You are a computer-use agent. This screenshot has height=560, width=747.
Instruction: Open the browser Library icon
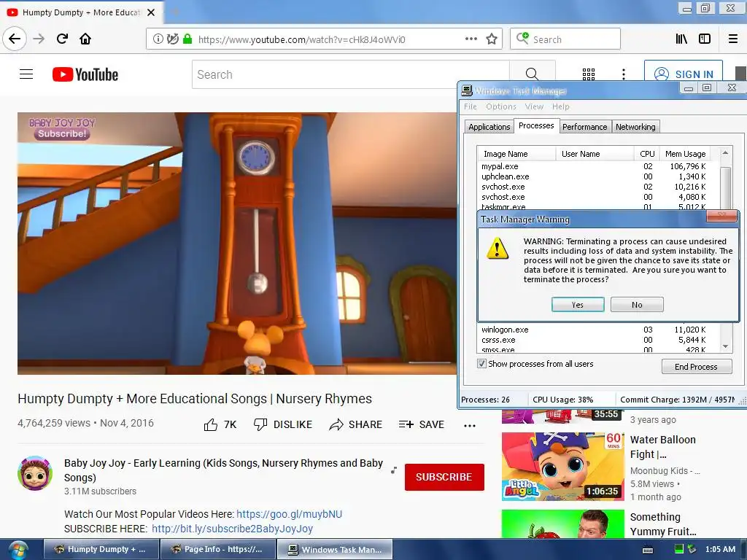[681, 39]
